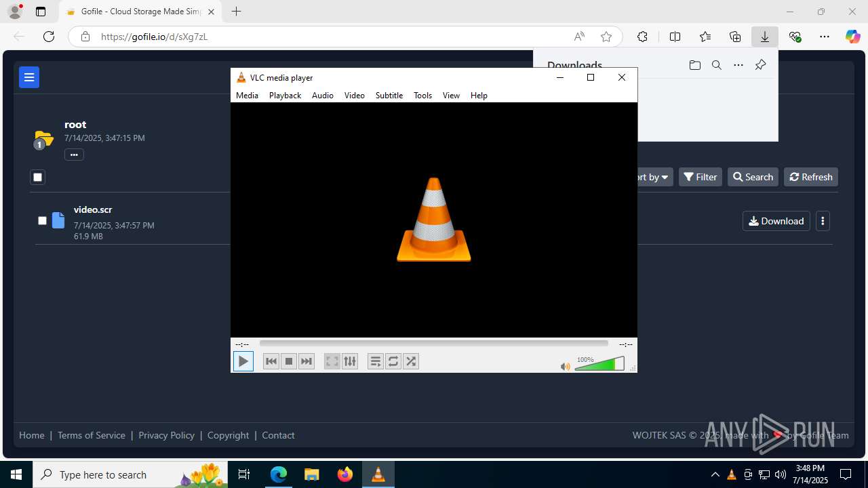Search downloads magnifier icon

coord(716,65)
